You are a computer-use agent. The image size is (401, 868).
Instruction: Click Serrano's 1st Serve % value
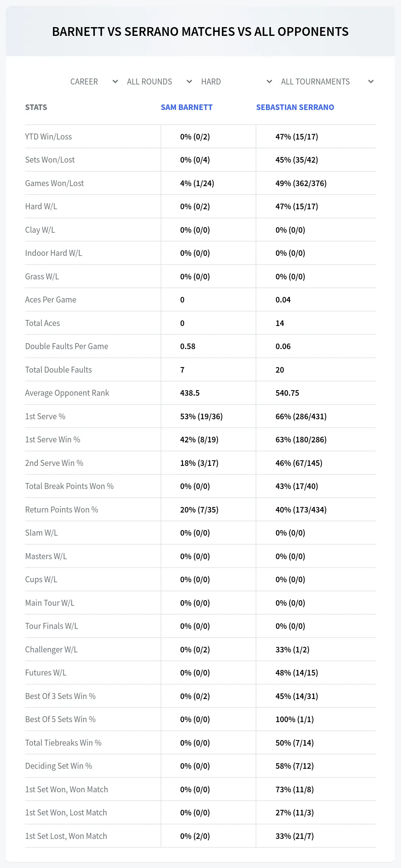(301, 416)
